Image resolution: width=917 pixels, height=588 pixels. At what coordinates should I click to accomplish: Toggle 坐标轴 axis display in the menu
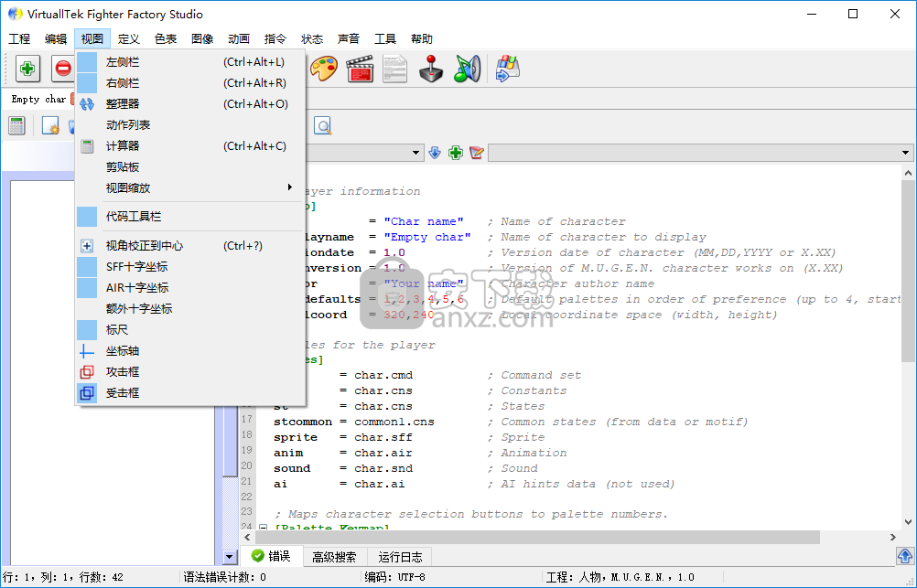tap(190, 350)
